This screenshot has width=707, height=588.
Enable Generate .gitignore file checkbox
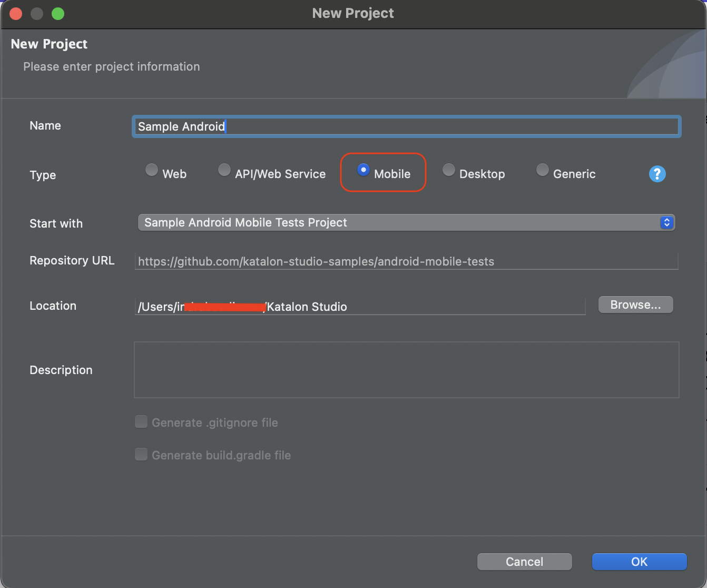point(141,422)
